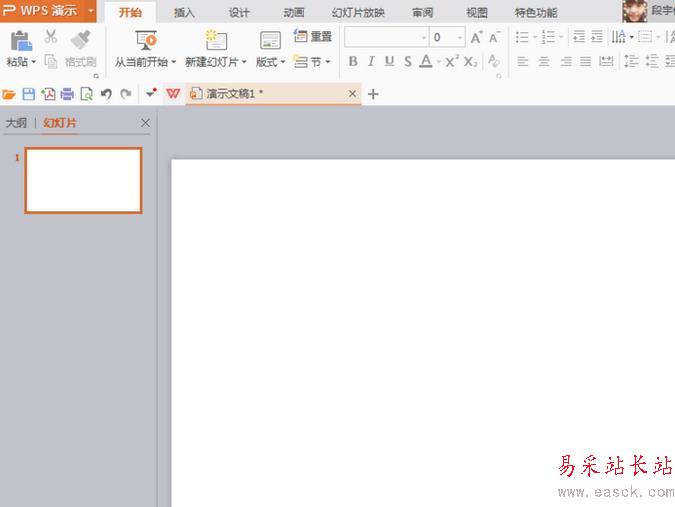Expand the Paste (粘贴) dropdown arrow
The width and height of the screenshot is (675, 507).
pyautogui.click(x=34, y=62)
